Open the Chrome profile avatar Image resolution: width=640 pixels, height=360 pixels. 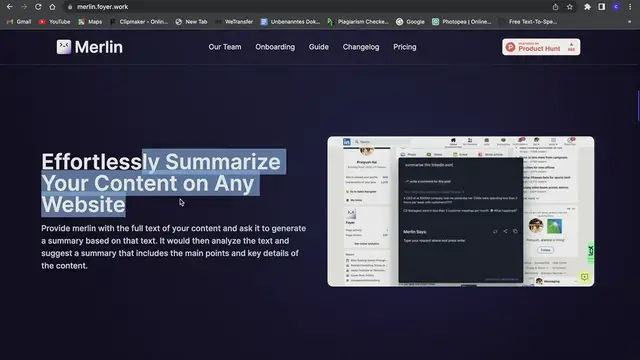pyautogui.click(x=616, y=7)
